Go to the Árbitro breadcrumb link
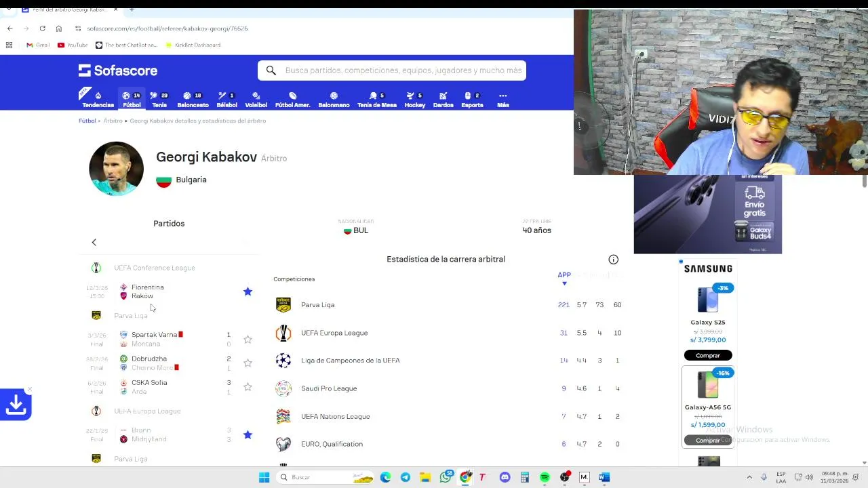This screenshot has width=868, height=488. pos(113,121)
